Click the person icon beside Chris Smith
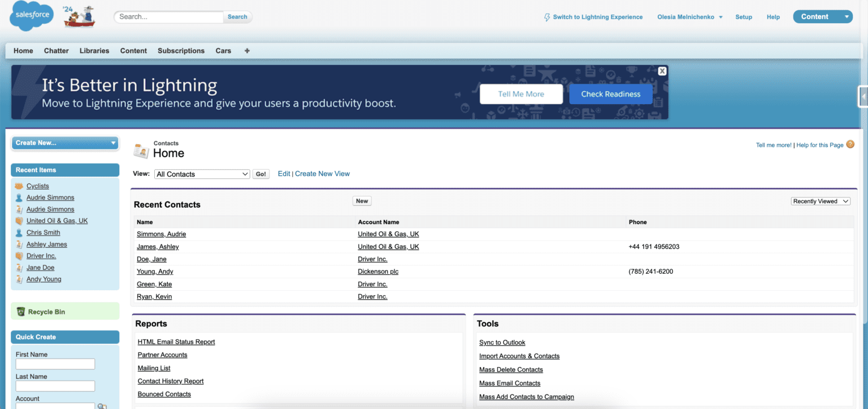Screen dimensions: 868x409 pyautogui.click(x=19, y=232)
